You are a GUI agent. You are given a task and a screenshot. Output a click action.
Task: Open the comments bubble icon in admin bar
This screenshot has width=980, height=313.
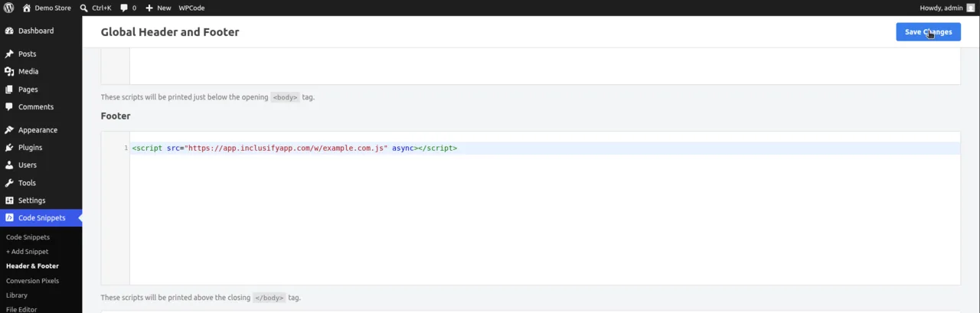coord(124,8)
